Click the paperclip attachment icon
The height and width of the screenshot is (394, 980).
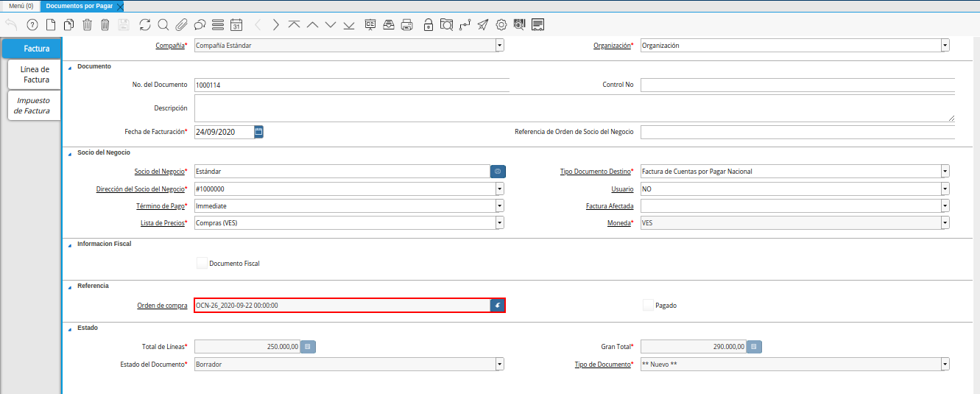181,25
